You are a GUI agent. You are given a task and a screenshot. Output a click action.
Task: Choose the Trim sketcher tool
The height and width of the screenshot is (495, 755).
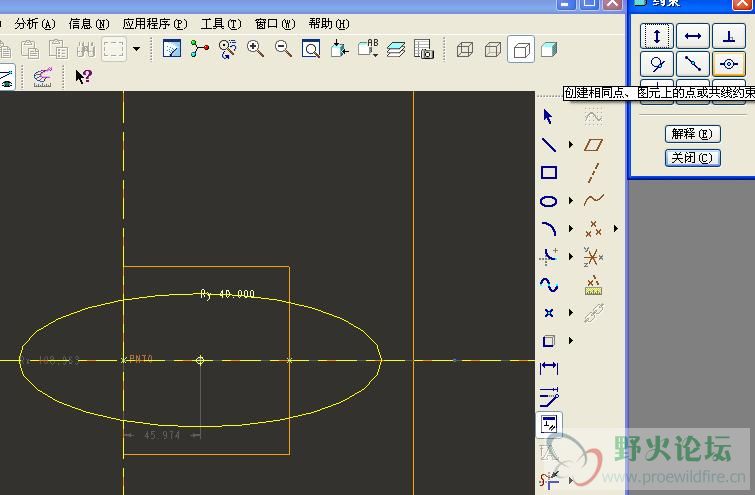(548, 480)
